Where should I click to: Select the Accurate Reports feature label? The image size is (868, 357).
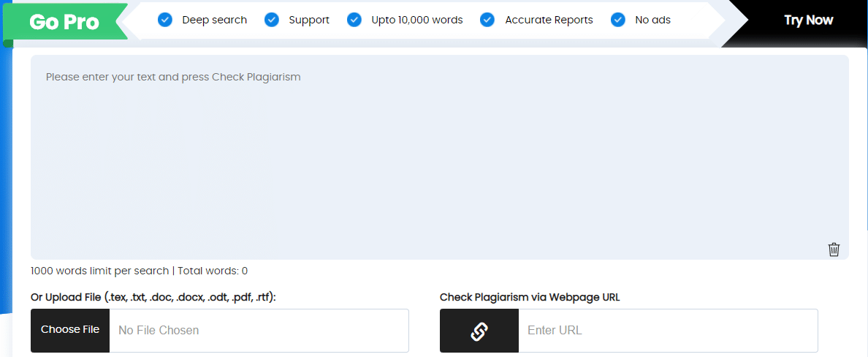[x=549, y=20]
